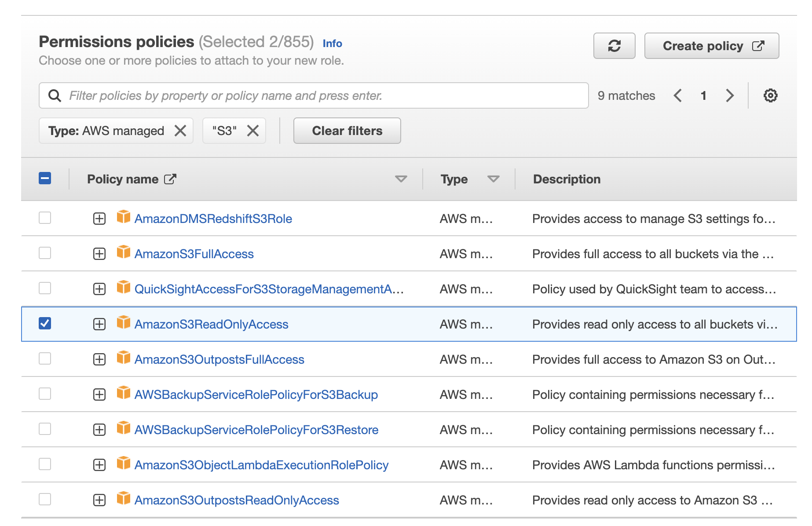Expand the AmazonS3ObjectLambdaExecutionRolePolicy details
Image resolution: width=812 pixels, height=526 pixels.
pyautogui.click(x=99, y=465)
